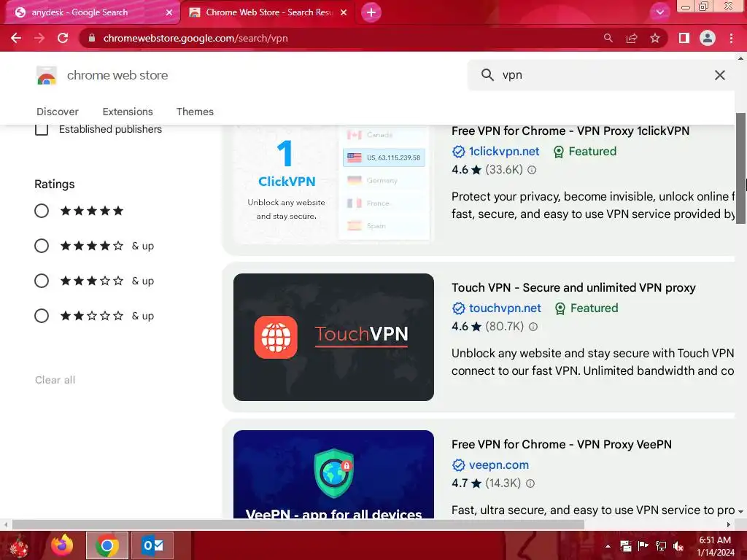The width and height of the screenshot is (747, 560).
Task: Click address bar zoom/search lens icon
Action: click(608, 38)
